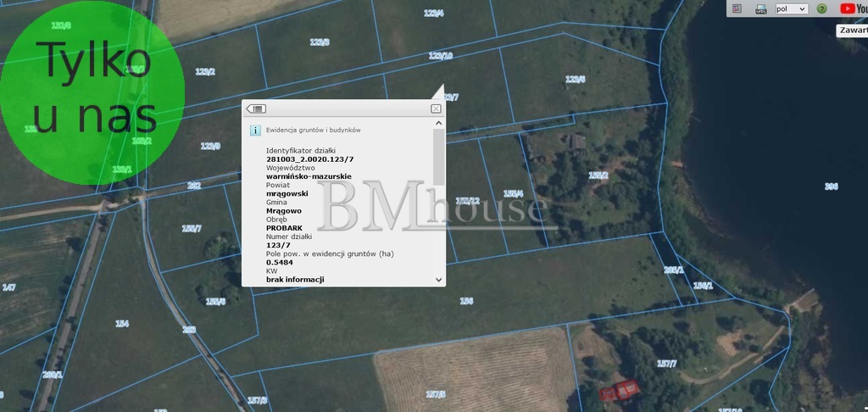868x412 pixels.
Task: Click the green 'Tylko u nas' badge
Action: click(x=92, y=92)
